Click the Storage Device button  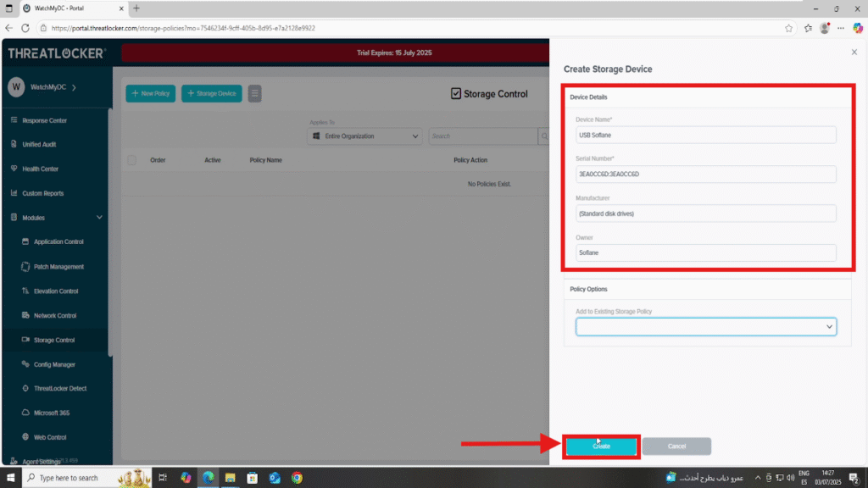211,93
